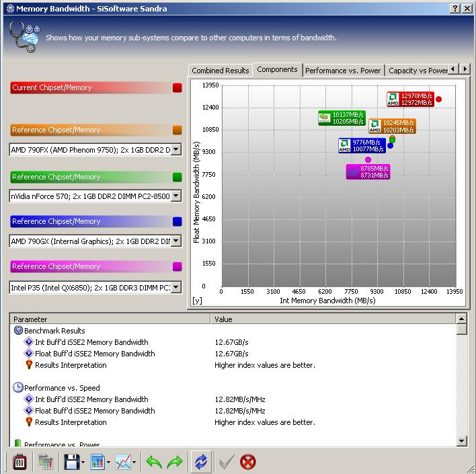Click the magenta 8785MB/s chart label
This screenshot has width=476, height=474.
point(368,172)
